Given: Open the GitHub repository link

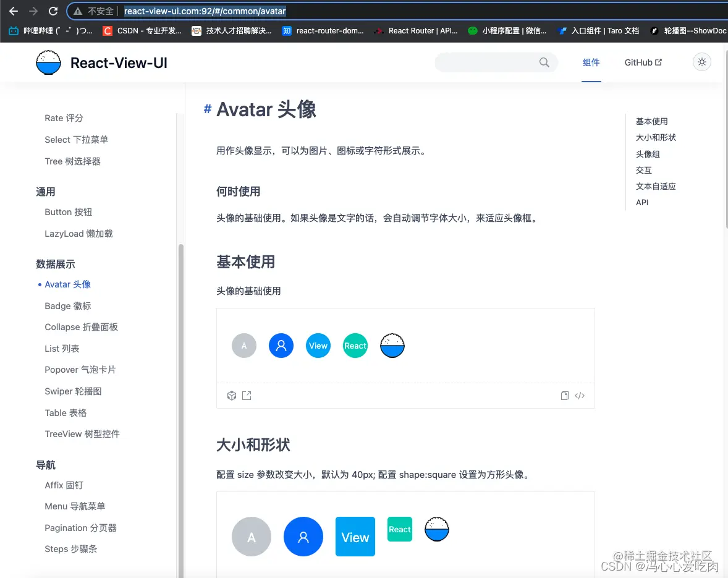Looking at the screenshot, I should coord(643,62).
